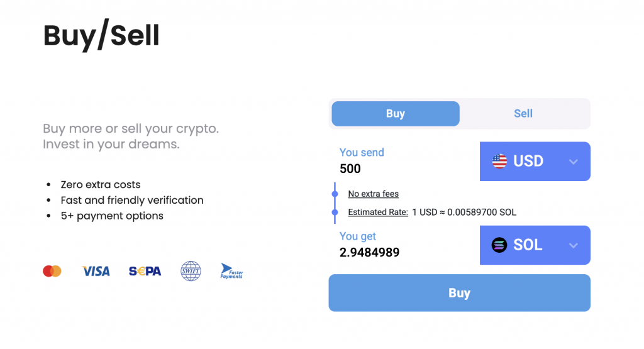This screenshot has height=349, width=644.
Task: Switch to the Buy tab
Action: [x=395, y=114]
